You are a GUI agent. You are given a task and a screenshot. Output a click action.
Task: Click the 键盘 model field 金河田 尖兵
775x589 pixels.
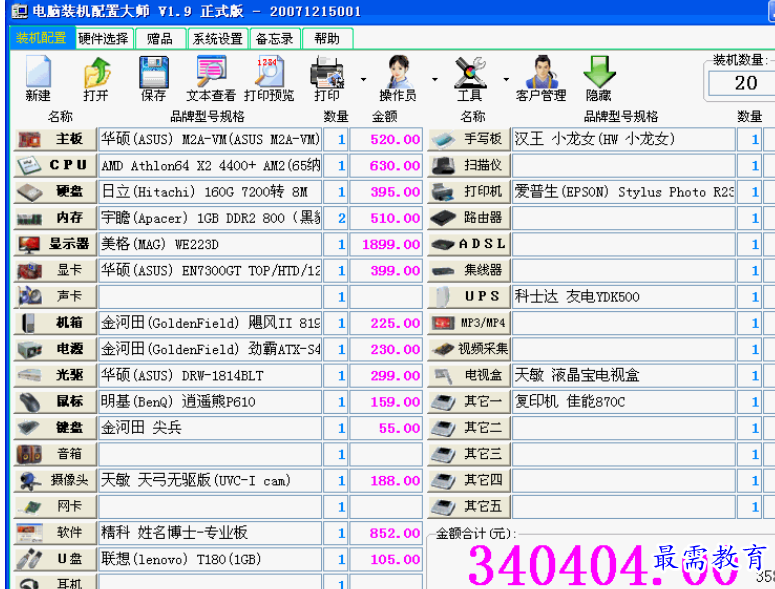coord(210,427)
